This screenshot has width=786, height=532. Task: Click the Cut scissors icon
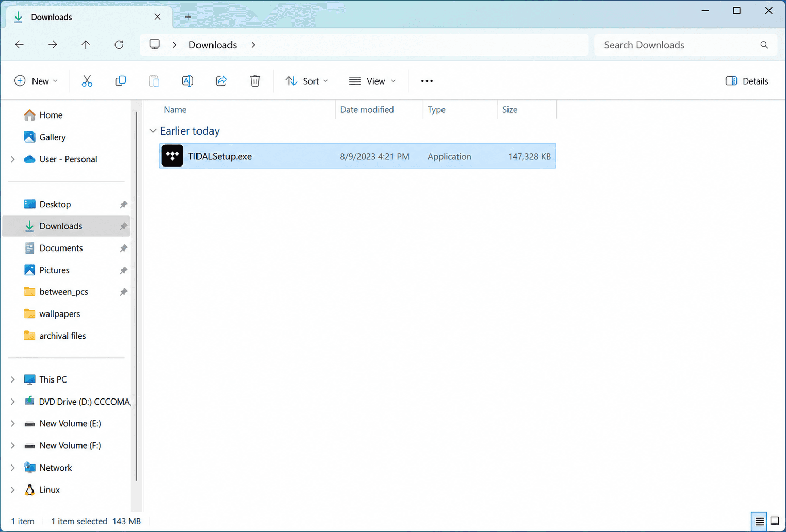coord(87,81)
